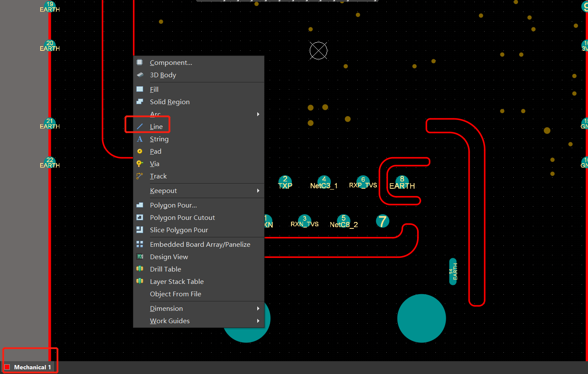Select pad 7
588x374 pixels.
coord(382,221)
